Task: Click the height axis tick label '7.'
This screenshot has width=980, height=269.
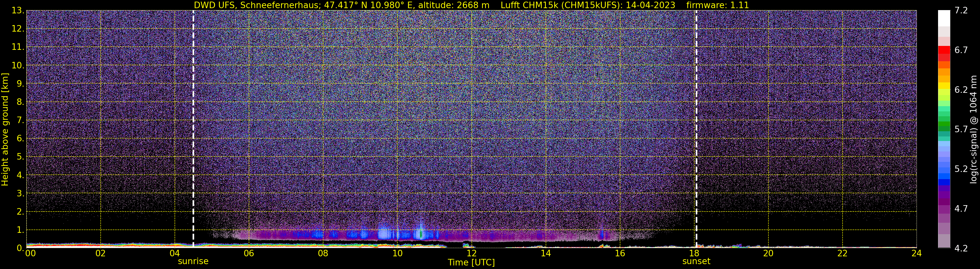Action: 20,120
